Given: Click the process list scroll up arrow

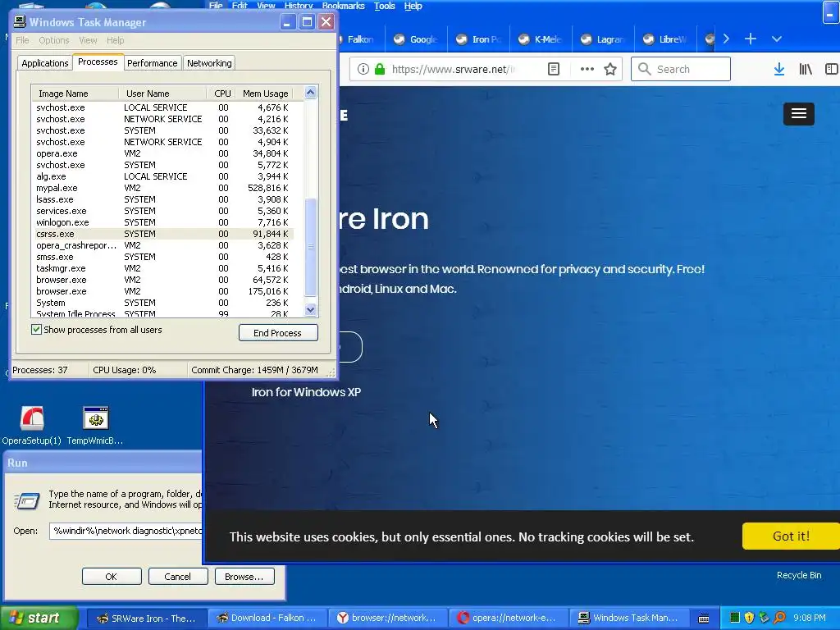Looking at the screenshot, I should 310,93.
